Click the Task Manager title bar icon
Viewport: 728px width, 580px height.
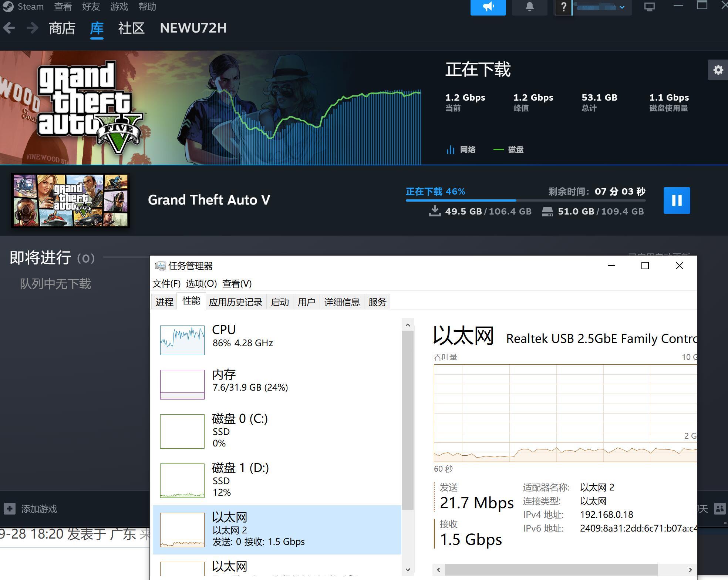point(160,266)
